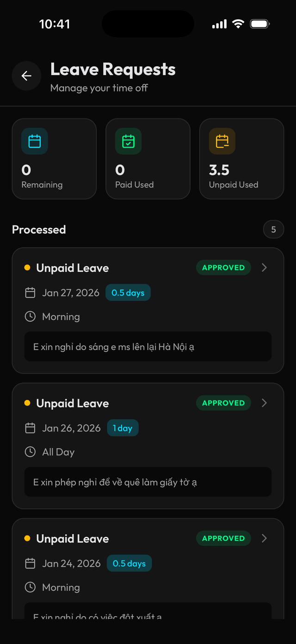Select the Processed section header
Viewport: 296px width, 644px height.
point(39,229)
